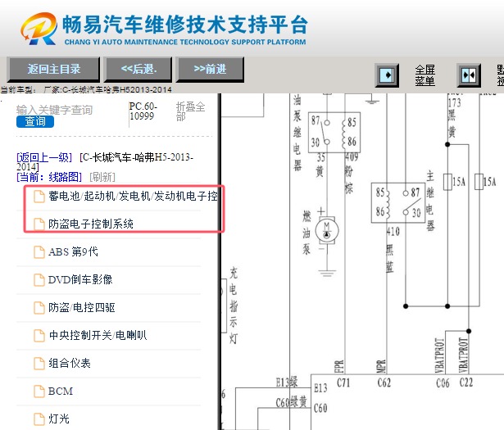The height and width of the screenshot is (430, 504).
Task: Open the 灯光 entry
Action: pos(59,419)
